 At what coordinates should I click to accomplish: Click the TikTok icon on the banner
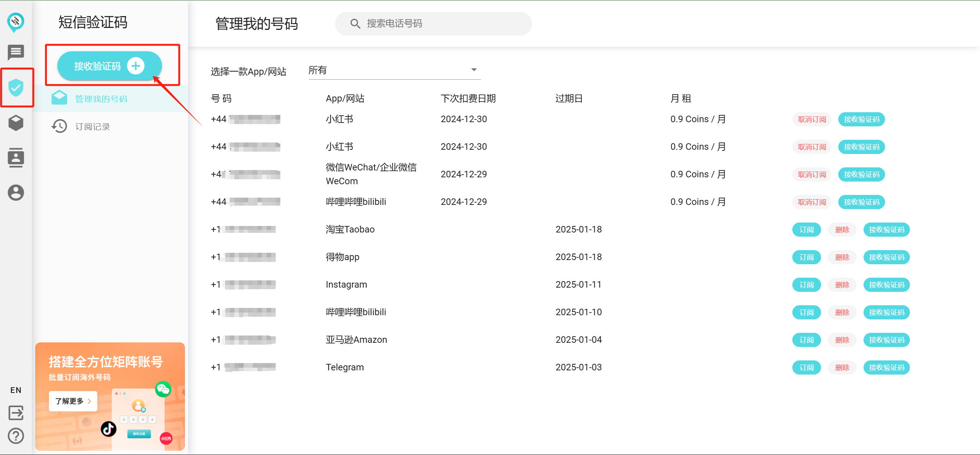pyautogui.click(x=108, y=429)
